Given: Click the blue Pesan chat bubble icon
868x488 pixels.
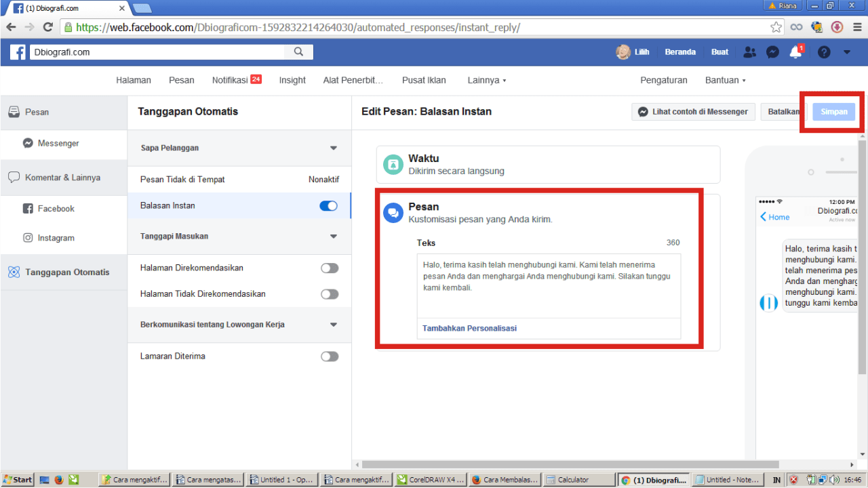Looking at the screenshot, I should pos(393,213).
